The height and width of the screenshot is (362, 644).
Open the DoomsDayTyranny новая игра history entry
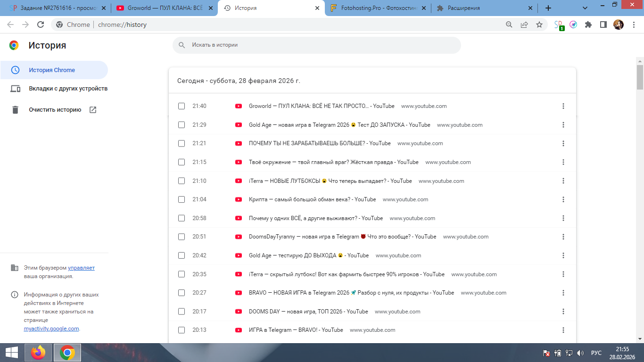342,237
